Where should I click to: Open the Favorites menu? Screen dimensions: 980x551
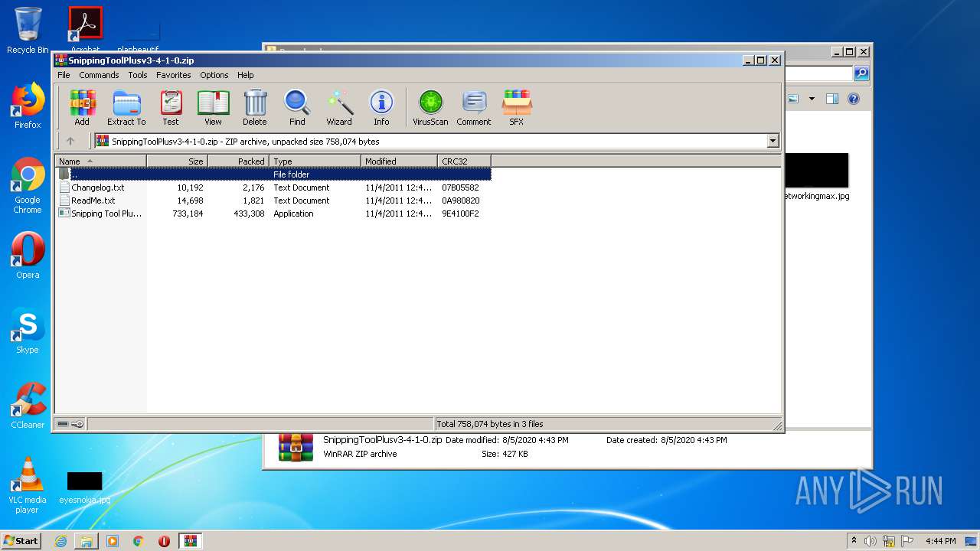coord(174,75)
